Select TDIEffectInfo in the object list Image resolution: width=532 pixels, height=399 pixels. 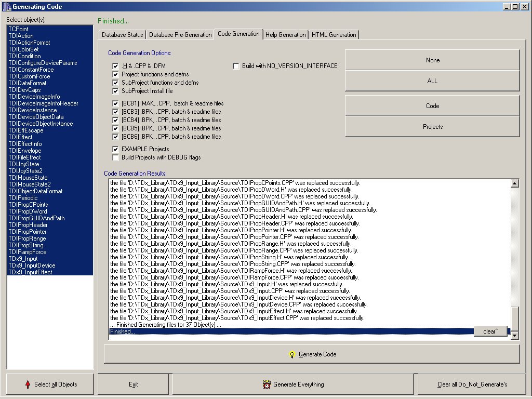pos(25,144)
